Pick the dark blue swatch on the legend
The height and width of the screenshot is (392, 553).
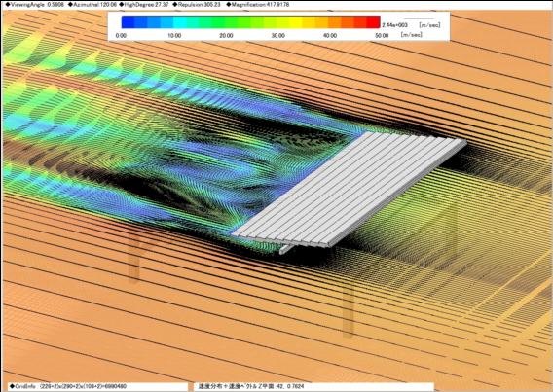[x=128, y=21]
